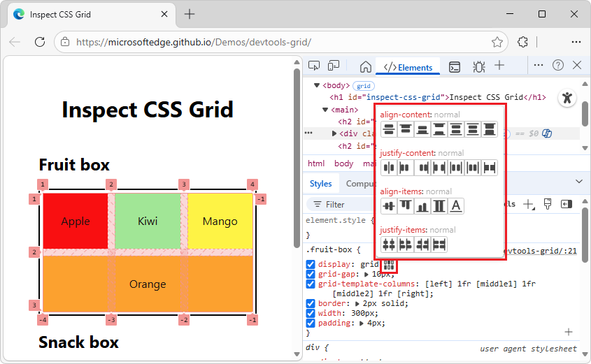This screenshot has width=591, height=364.
Task: Collapse the body element in DOM tree
Action: pos(317,86)
